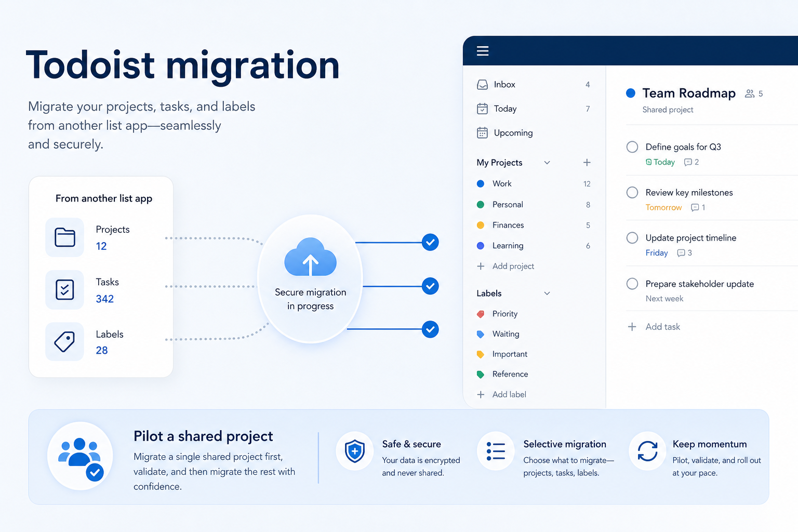The height and width of the screenshot is (532, 798).
Task: Click the Projects folder icon
Action: click(65, 237)
